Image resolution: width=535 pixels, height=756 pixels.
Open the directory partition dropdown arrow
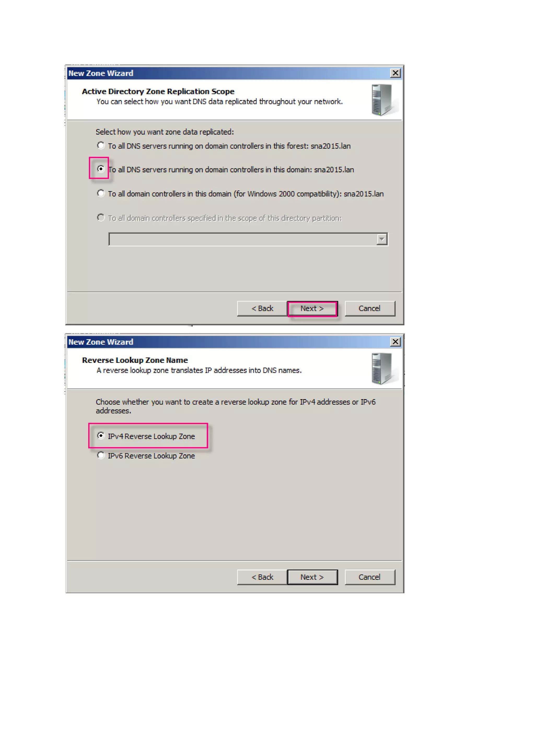pyautogui.click(x=382, y=239)
